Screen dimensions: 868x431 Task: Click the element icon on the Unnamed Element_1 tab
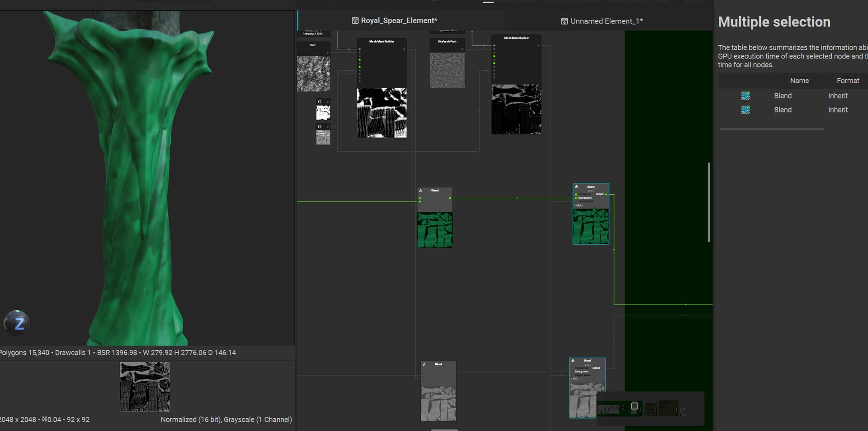(x=564, y=21)
